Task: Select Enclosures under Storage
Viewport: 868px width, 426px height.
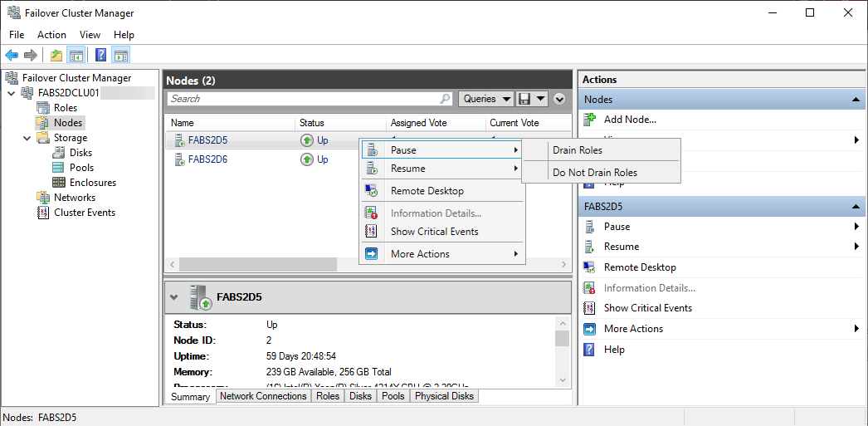Action: tap(93, 183)
